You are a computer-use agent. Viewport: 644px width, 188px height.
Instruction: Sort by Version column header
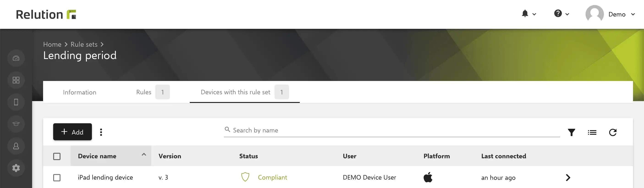tap(170, 156)
